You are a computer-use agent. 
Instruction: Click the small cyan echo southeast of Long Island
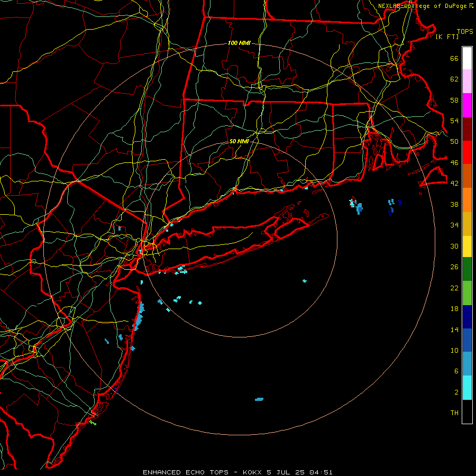(x=305, y=281)
